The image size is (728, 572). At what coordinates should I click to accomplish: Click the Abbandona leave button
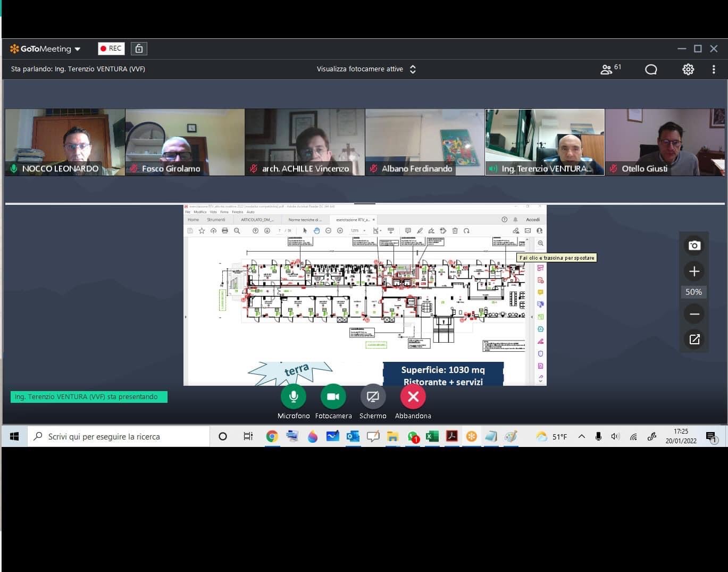413,396
